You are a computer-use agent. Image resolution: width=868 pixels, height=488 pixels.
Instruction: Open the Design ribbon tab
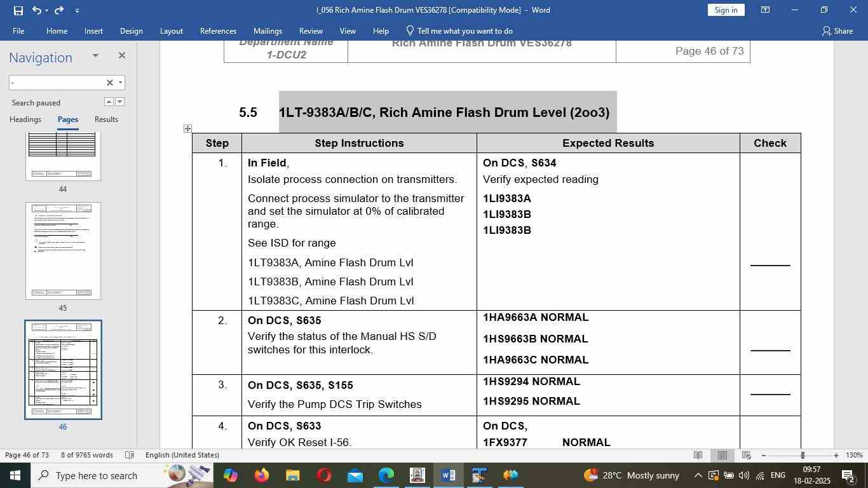click(x=131, y=30)
